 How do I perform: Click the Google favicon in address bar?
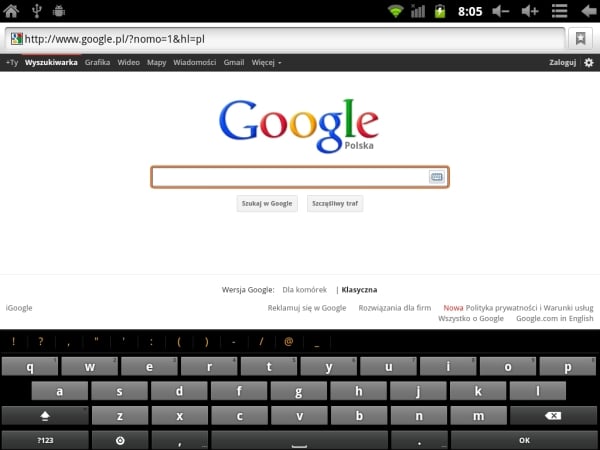click(16, 39)
